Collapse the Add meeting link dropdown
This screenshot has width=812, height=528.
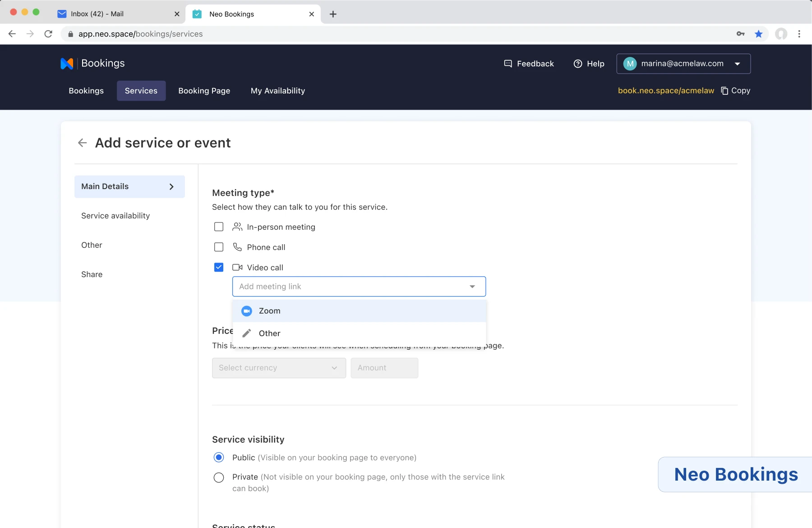click(472, 287)
